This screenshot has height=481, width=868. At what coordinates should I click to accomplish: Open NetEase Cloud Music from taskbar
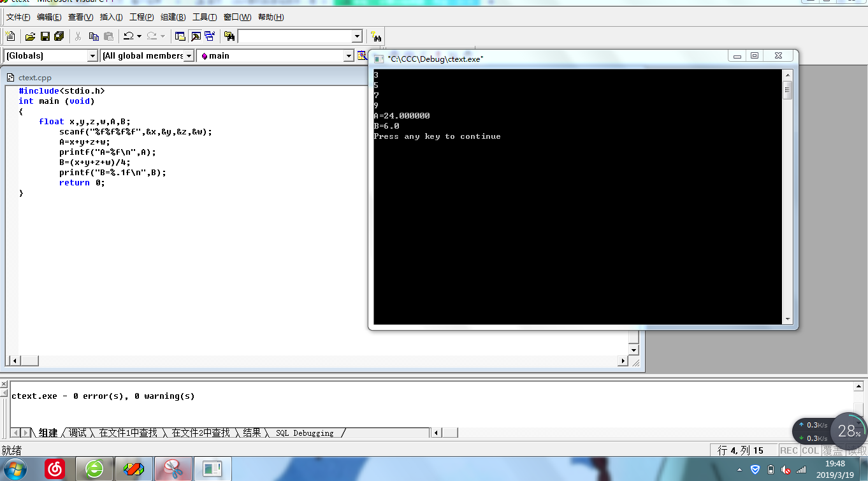coord(55,470)
